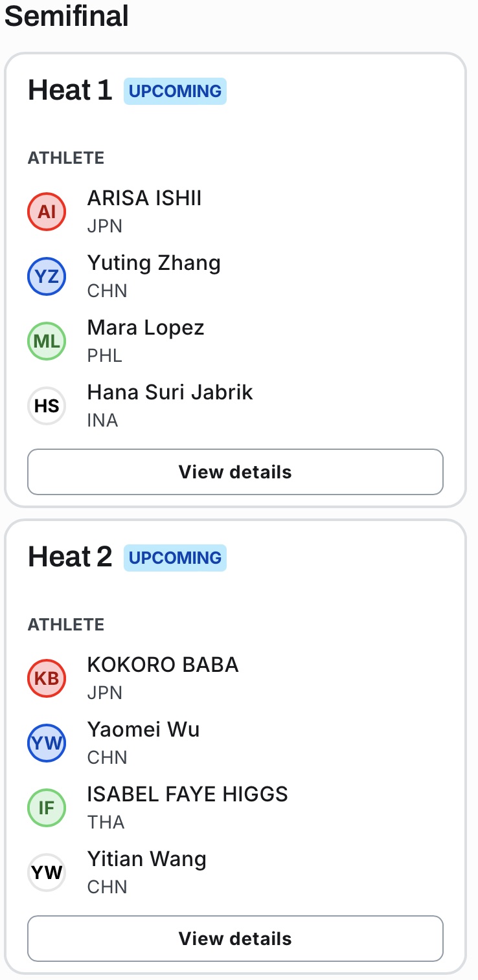The width and height of the screenshot is (478, 980).
Task: Click the red KB avatar for Kokoro Baba
Action: (47, 678)
